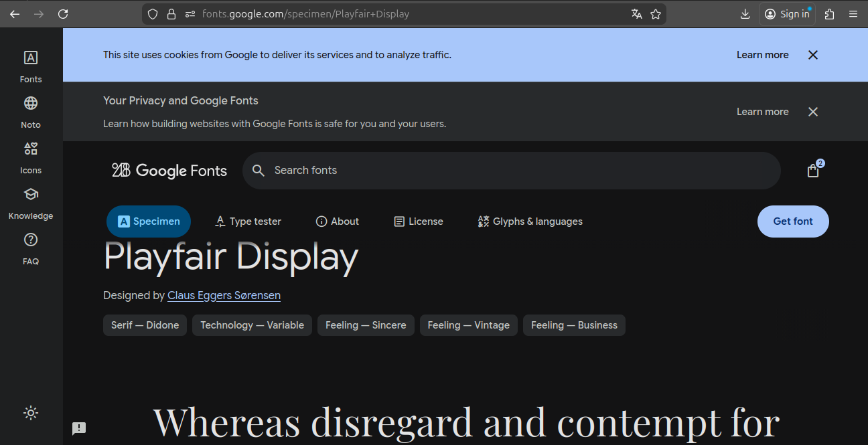The width and height of the screenshot is (868, 445).
Task: Close the Privacy and Google Fonts banner
Action: (813, 112)
